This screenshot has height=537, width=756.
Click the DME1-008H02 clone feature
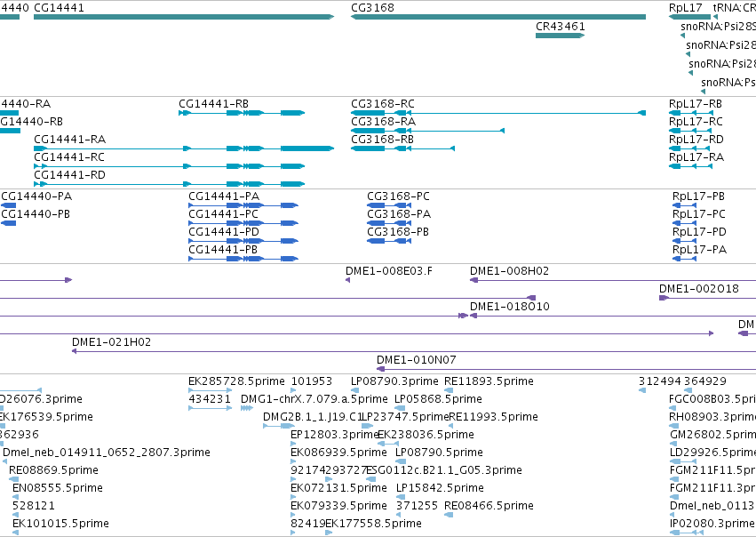613,280
